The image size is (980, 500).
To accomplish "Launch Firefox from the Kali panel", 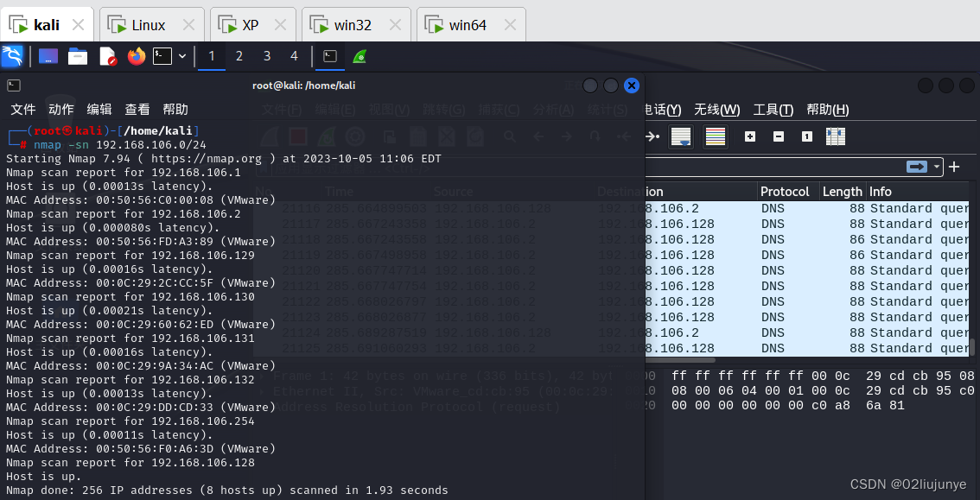I will (x=137, y=56).
